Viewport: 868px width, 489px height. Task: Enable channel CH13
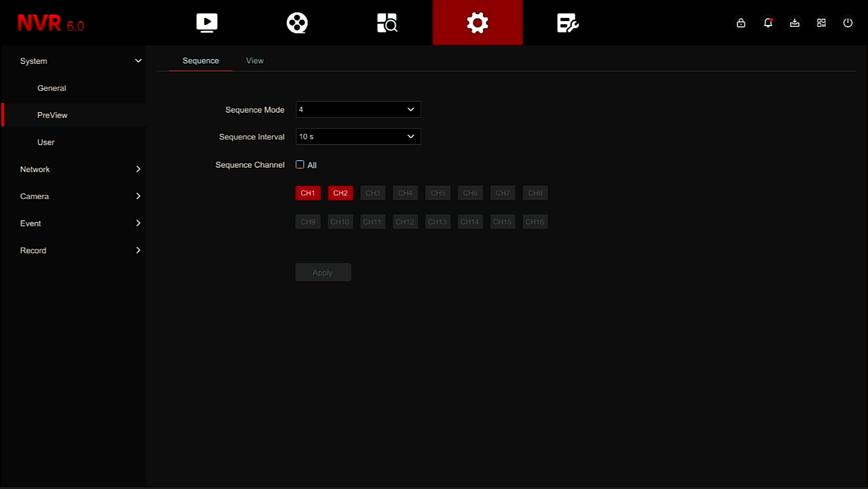point(438,222)
